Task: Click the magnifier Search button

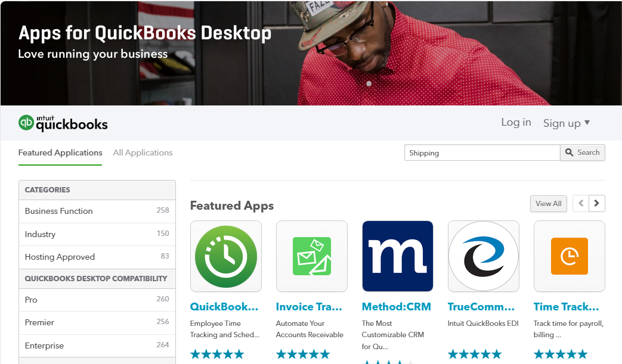Action: point(582,153)
